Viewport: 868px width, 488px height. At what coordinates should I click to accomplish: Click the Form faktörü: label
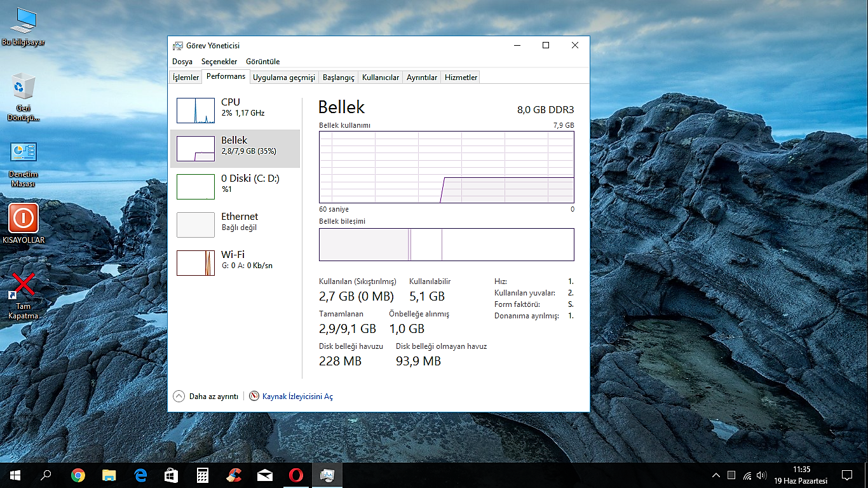(516, 304)
